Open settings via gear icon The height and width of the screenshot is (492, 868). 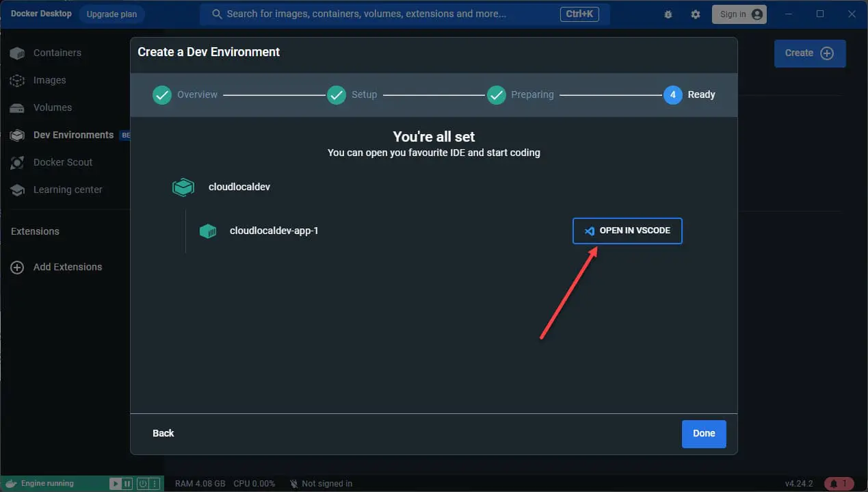tap(696, 14)
